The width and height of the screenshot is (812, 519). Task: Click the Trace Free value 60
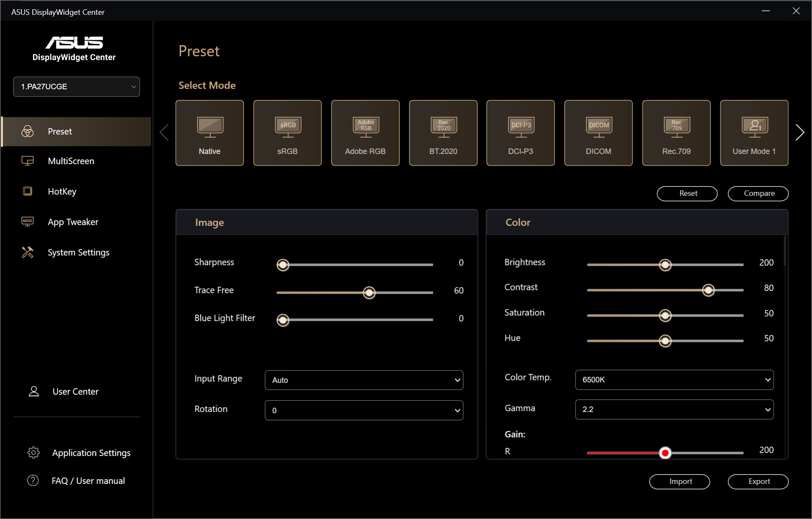click(x=459, y=291)
